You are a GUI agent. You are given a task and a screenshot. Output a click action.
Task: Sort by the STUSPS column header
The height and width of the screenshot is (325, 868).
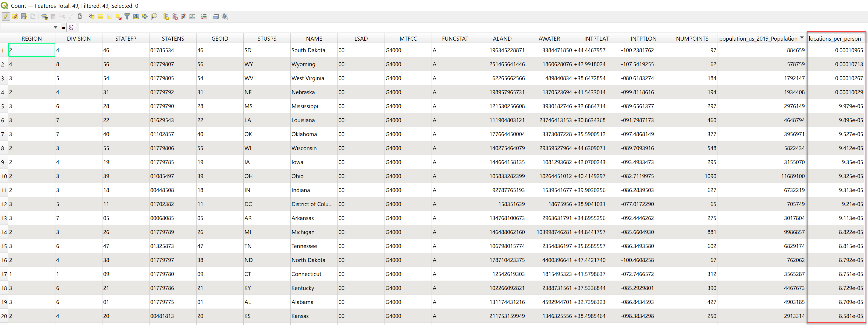click(267, 38)
